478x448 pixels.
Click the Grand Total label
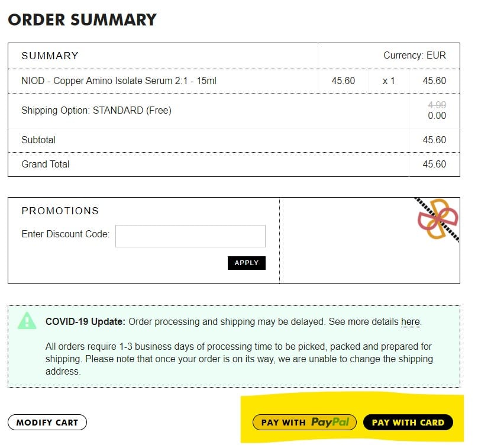[46, 164]
